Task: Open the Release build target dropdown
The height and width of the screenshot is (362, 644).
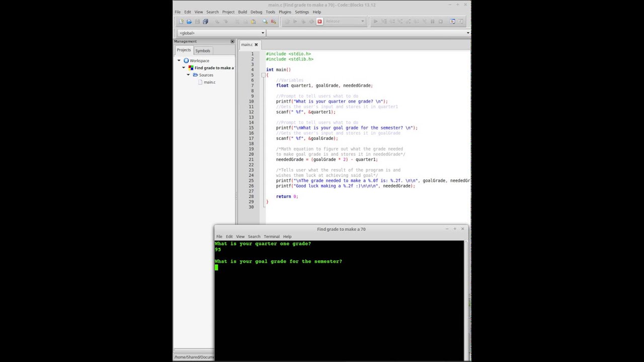Action: coord(345,21)
